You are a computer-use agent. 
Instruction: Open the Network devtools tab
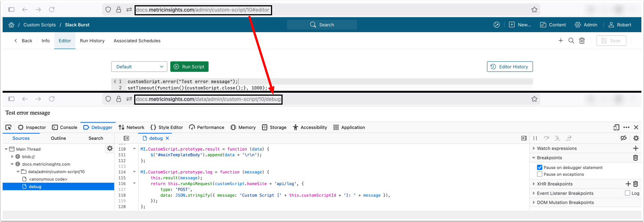point(131,127)
